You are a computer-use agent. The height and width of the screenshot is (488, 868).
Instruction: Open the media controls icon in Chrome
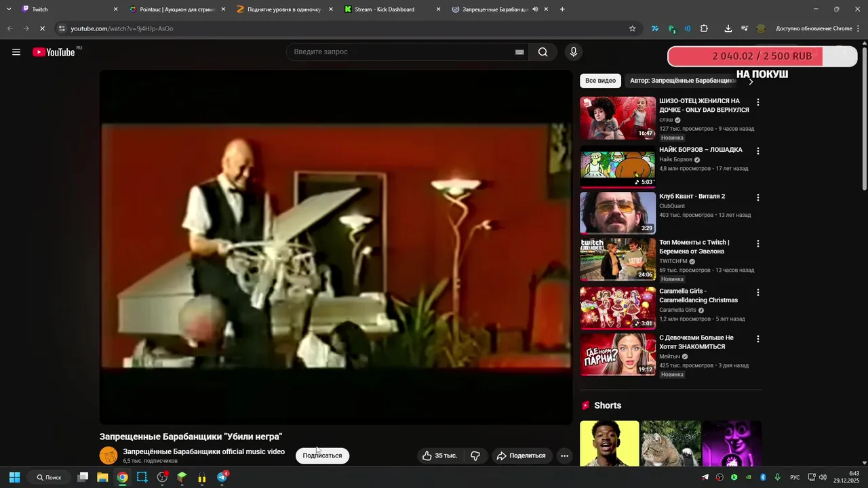click(744, 28)
